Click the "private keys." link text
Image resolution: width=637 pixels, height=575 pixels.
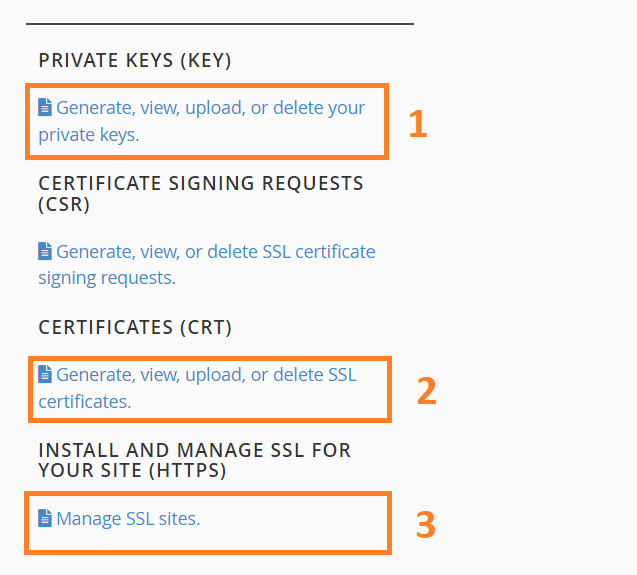tap(89, 135)
